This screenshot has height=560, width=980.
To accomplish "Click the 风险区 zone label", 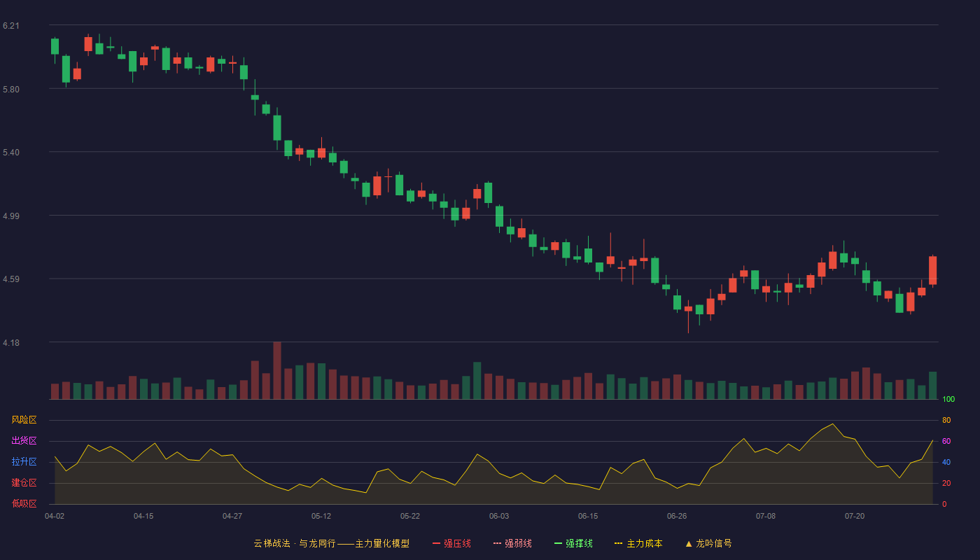I will [x=24, y=420].
